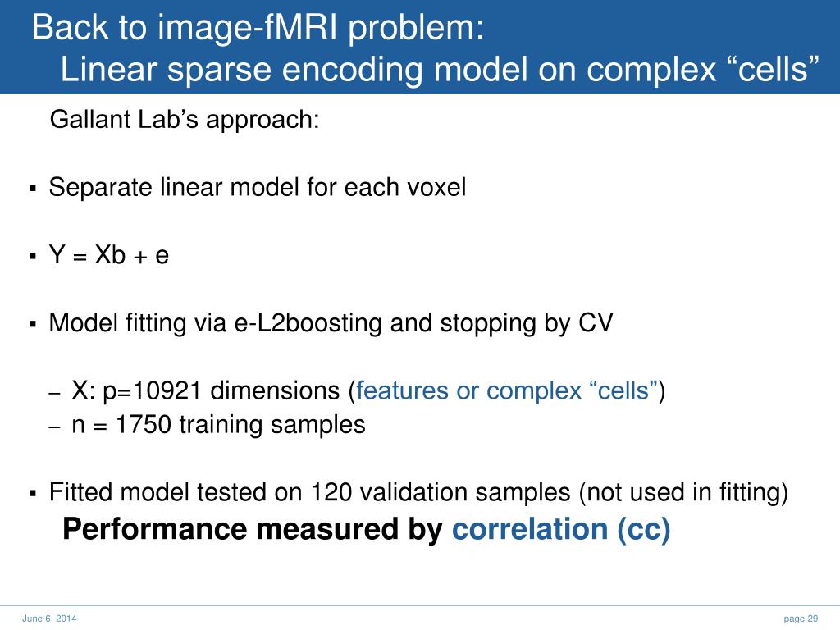Click the 'June 6, 2014' date footer
This screenshot has width=840, height=630.
tap(49, 619)
